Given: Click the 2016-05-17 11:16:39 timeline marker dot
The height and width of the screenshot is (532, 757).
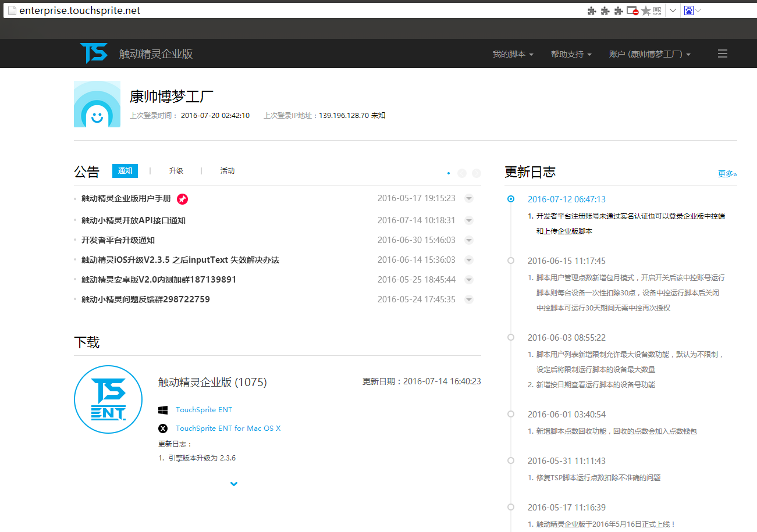Looking at the screenshot, I should [x=511, y=507].
